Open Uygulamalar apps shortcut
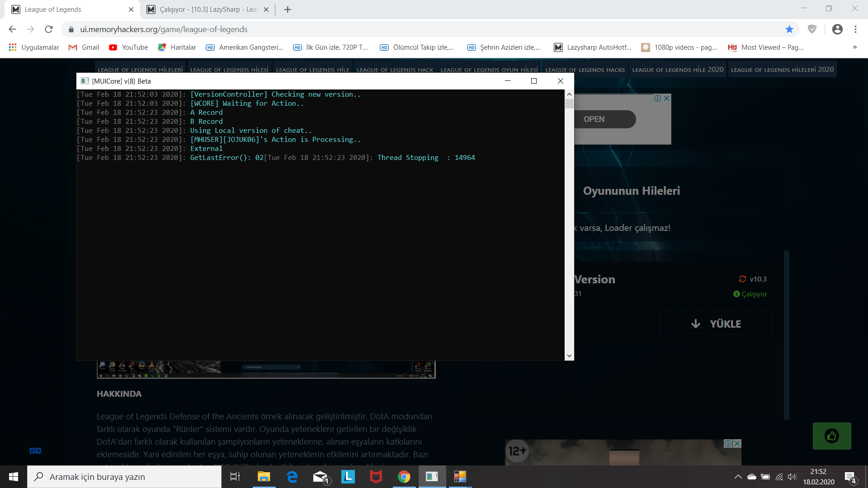This screenshot has width=868, height=488. pos(34,47)
